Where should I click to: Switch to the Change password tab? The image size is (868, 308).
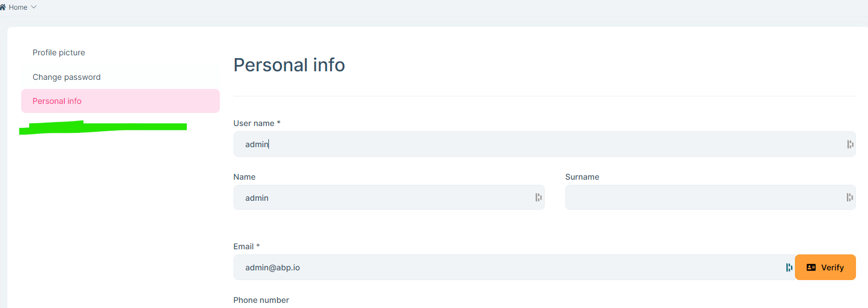[66, 77]
